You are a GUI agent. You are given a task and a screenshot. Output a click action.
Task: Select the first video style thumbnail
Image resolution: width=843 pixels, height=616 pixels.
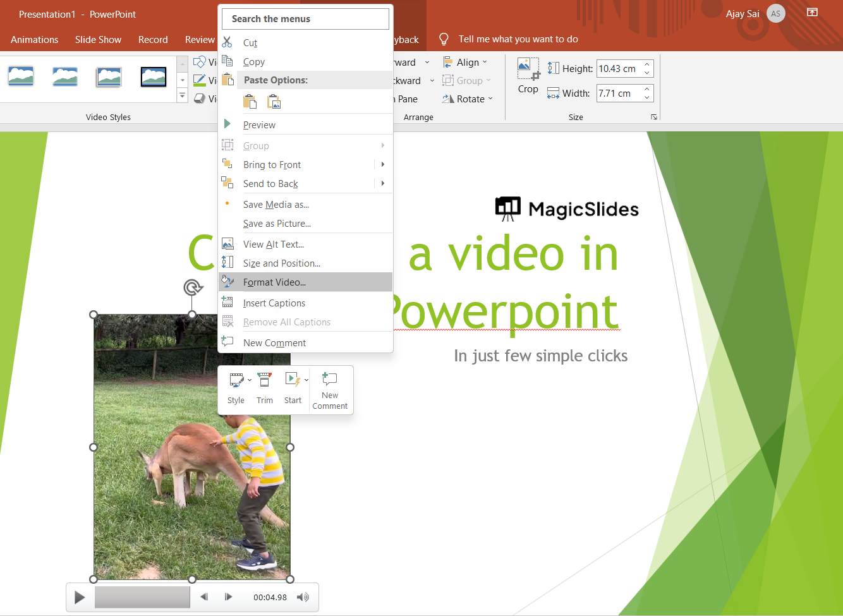21,76
